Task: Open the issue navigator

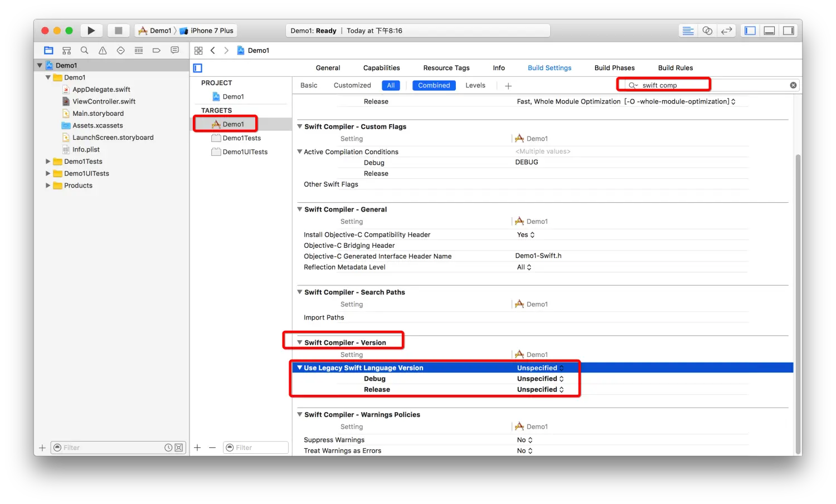Action: click(x=103, y=50)
